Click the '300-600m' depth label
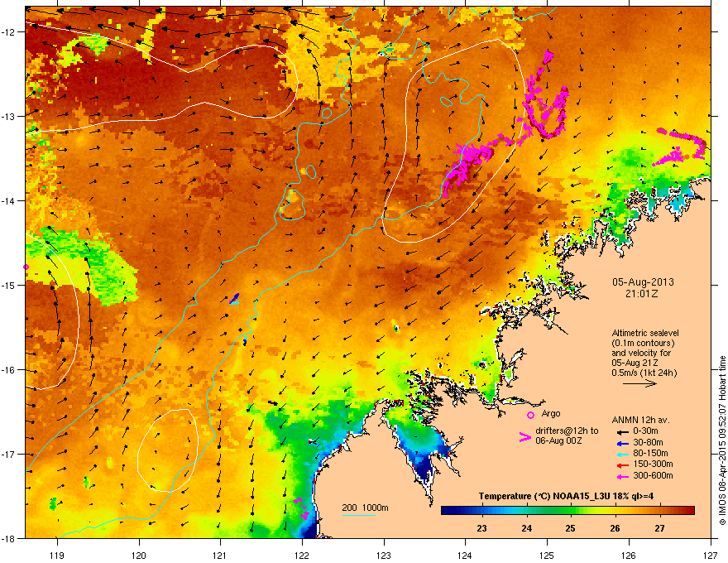728x563 pixels. [x=653, y=476]
